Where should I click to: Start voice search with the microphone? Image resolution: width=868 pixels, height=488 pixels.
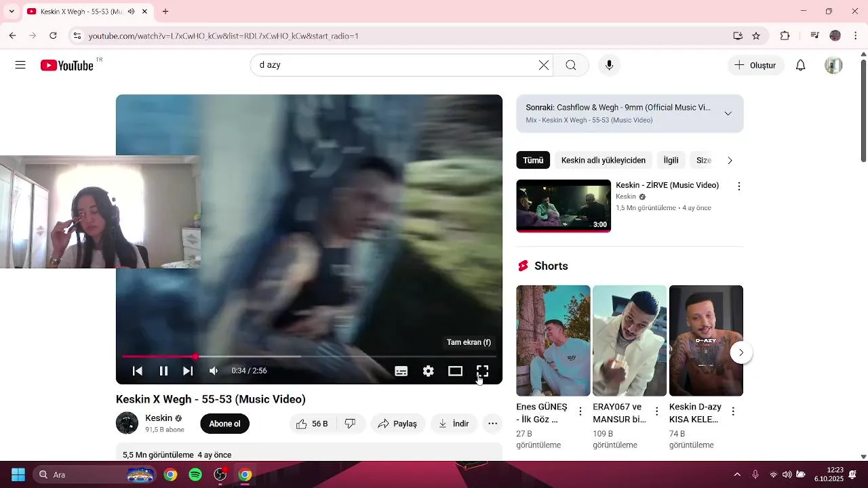click(x=609, y=65)
